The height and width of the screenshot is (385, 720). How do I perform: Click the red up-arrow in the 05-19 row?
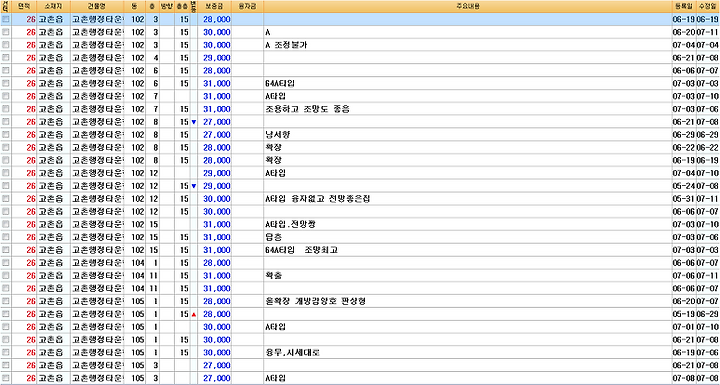click(x=193, y=315)
